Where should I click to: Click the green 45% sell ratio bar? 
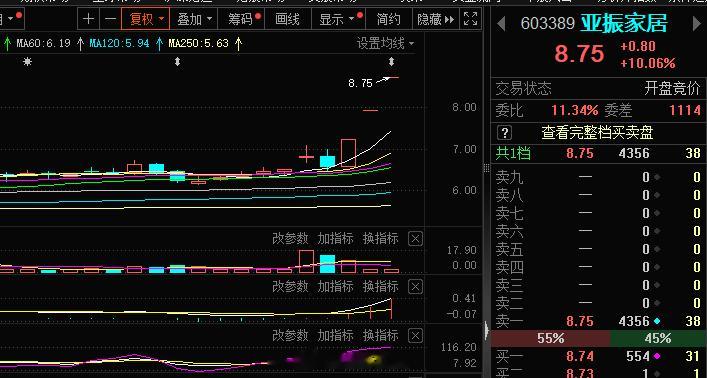point(658,338)
